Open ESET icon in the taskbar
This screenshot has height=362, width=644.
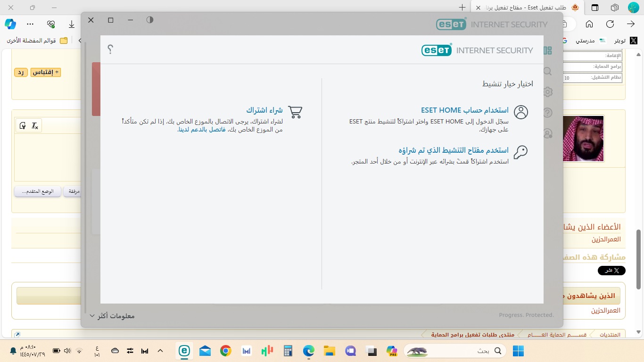(x=184, y=351)
